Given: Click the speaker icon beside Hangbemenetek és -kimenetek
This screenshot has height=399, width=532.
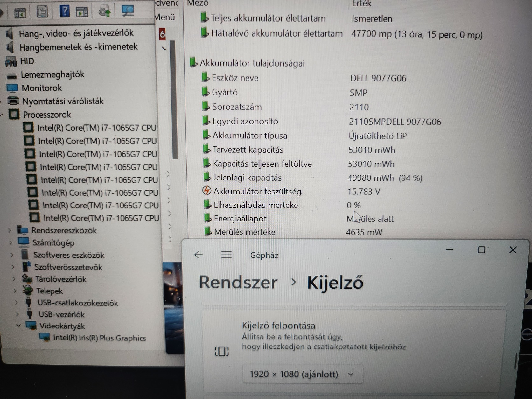Looking at the screenshot, I should tap(11, 47).
